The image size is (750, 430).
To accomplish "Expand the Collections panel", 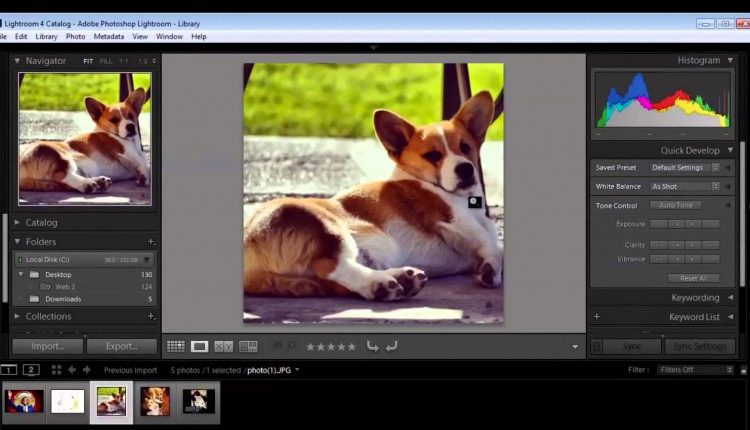I will click(17, 316).
